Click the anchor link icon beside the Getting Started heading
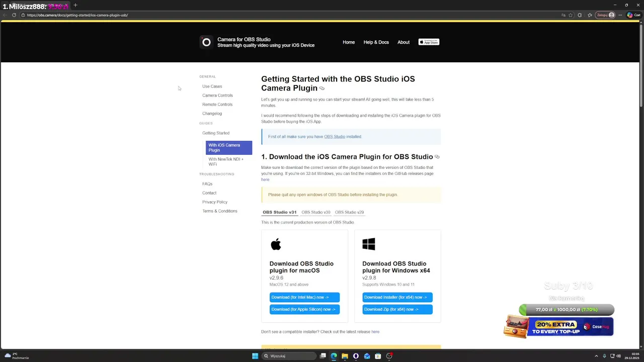Screen dimensions: 644x362 [322, 88]
